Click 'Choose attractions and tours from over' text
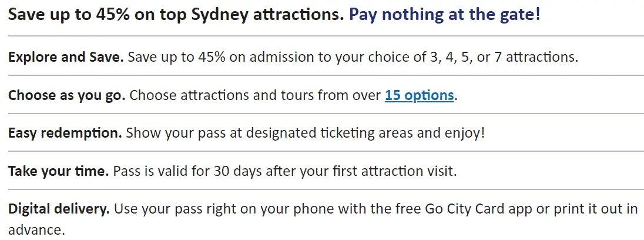Viewport: 644px width, 240px height. [255, 95]
